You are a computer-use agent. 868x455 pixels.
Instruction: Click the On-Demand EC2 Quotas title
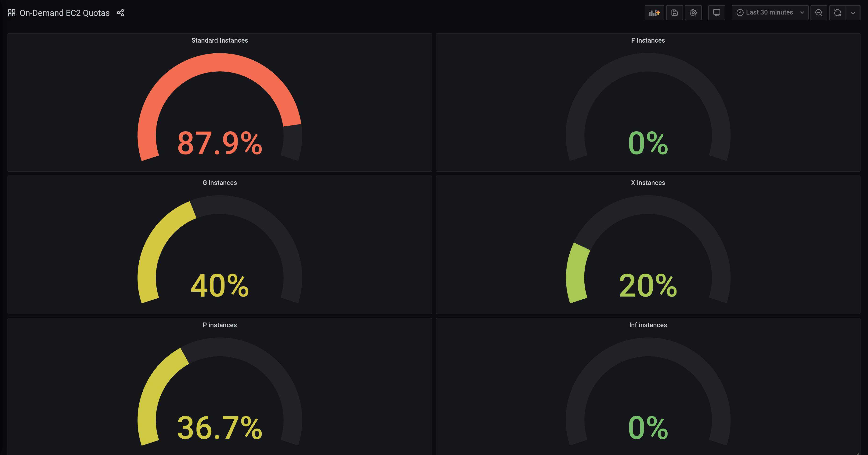coord(65,12)
